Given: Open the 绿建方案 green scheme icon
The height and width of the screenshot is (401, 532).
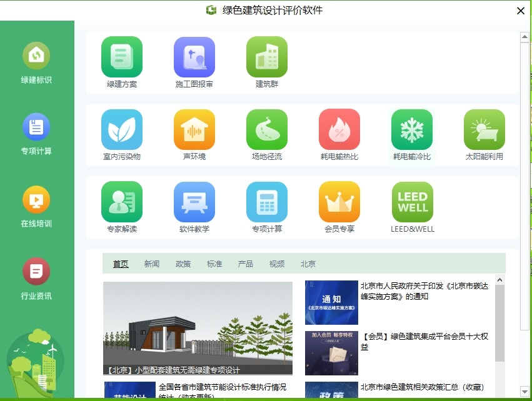Looking at the screenshot, I should 122,57.
